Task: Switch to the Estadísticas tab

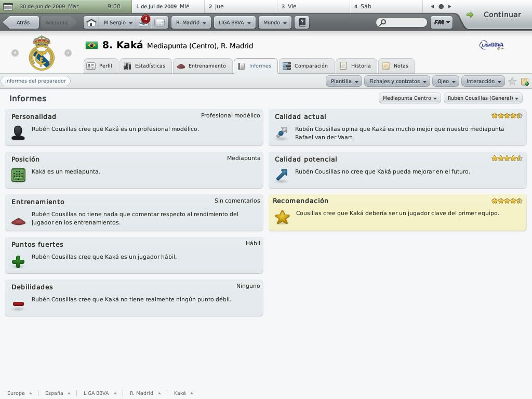Action: 145,66
